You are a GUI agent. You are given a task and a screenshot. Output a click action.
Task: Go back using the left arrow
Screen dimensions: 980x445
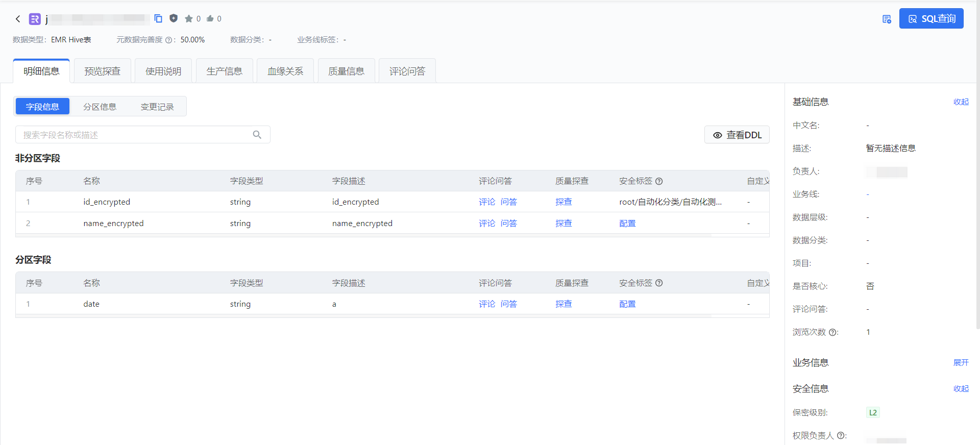pos(18,19)
